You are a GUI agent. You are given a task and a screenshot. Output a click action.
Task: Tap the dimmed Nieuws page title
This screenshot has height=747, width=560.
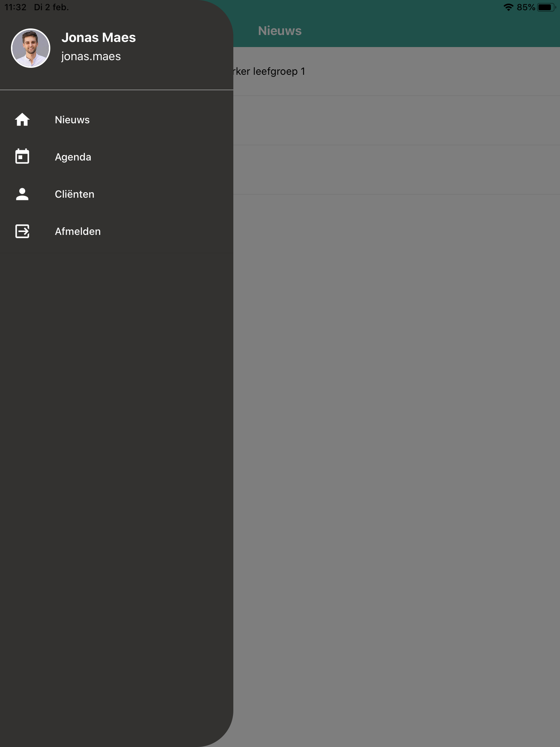point(280,31)
